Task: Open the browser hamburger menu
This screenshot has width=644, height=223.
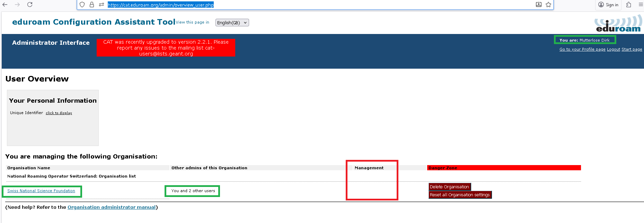Action: 641,5
